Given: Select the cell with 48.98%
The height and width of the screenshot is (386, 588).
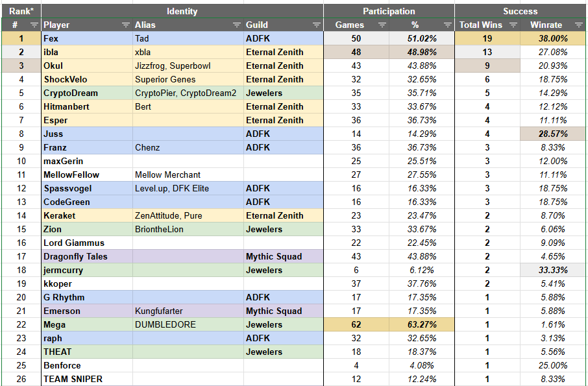Looking at the screenshot, I should coord(421,52).
